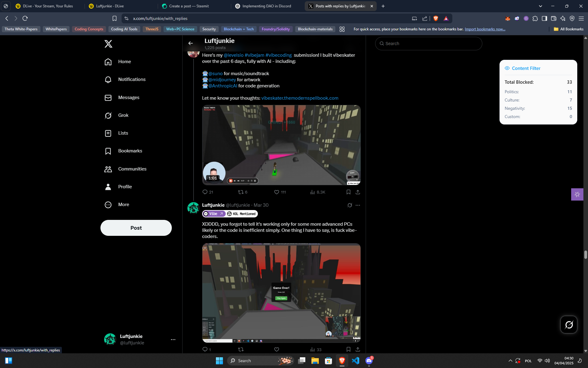
Task: Open Notifications in the X sidebar
Action: [x=132, y=79]
